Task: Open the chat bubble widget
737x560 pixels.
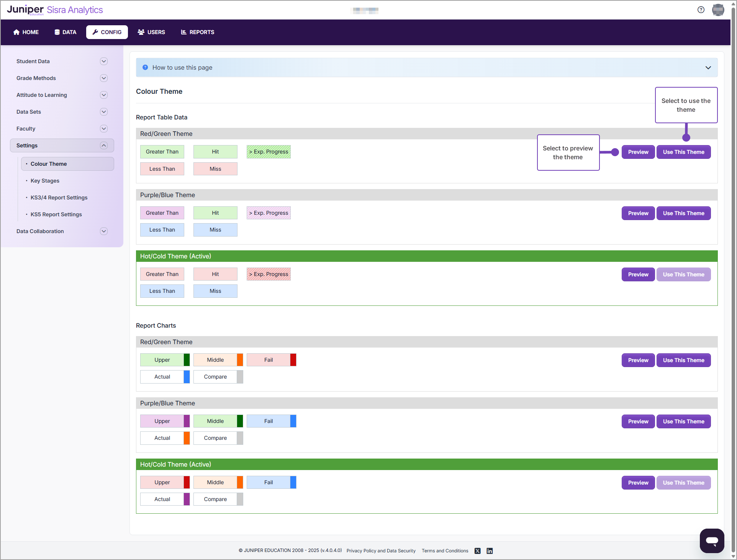Action: [x=711, y=540]
